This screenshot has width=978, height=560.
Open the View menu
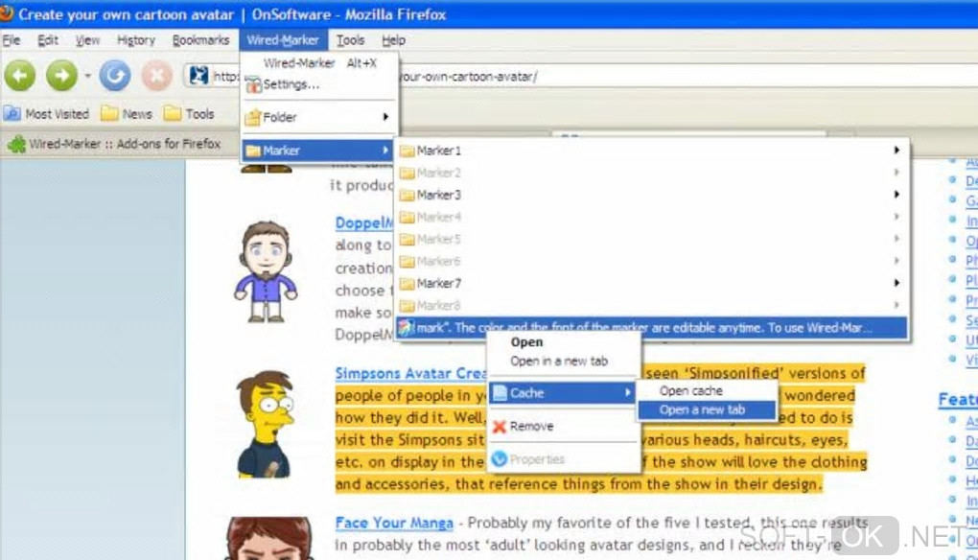tap(87, 40)
